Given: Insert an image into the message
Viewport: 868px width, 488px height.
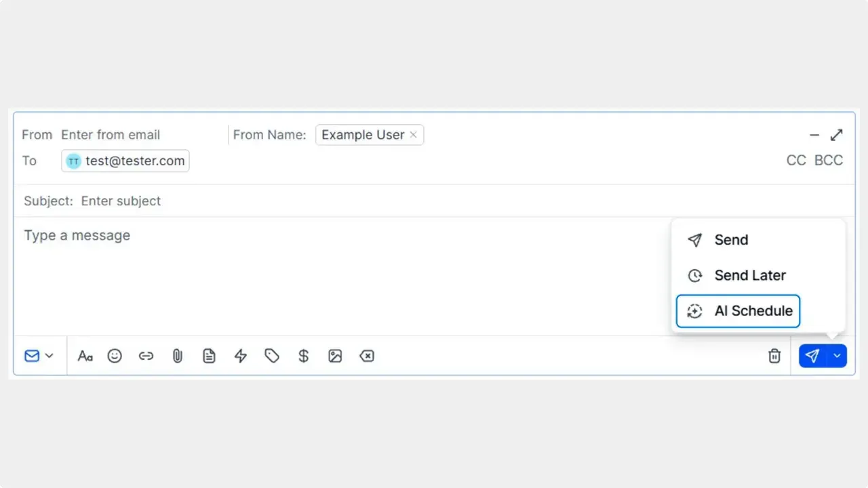Looking at the screenshot, I should (x=335, y=356).
